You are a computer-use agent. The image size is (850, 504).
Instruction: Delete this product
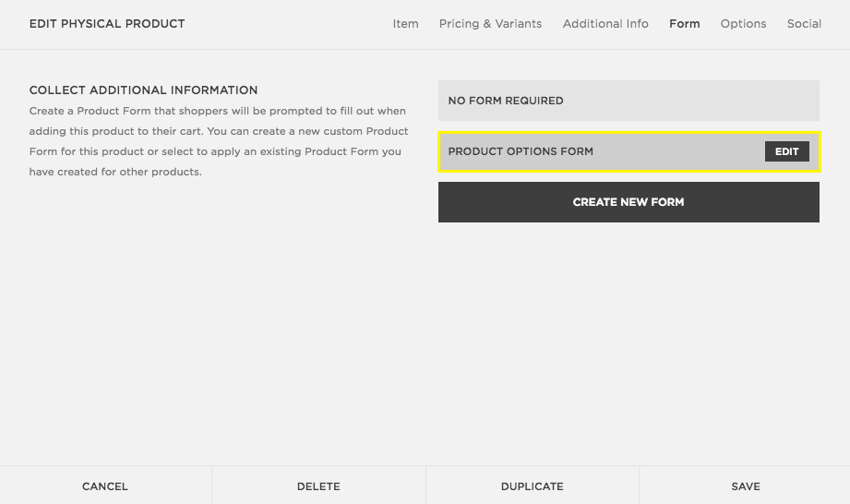(x=318, y=486)
